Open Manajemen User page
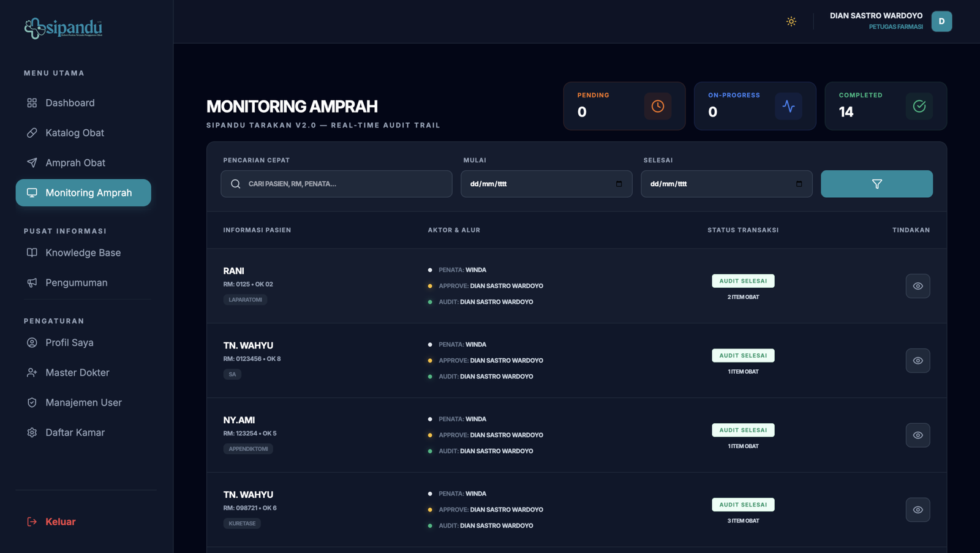 coord(83,403)
